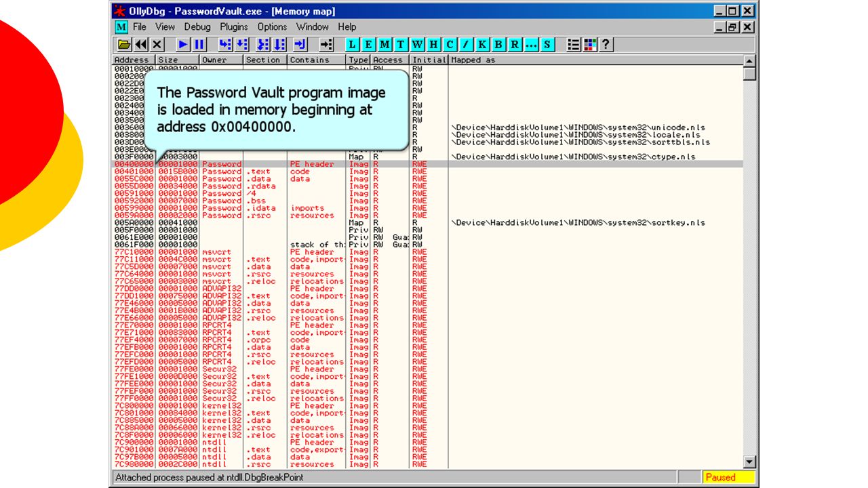Open the Plugins menu
Screen dimensions: 868x488
[234, 27]
